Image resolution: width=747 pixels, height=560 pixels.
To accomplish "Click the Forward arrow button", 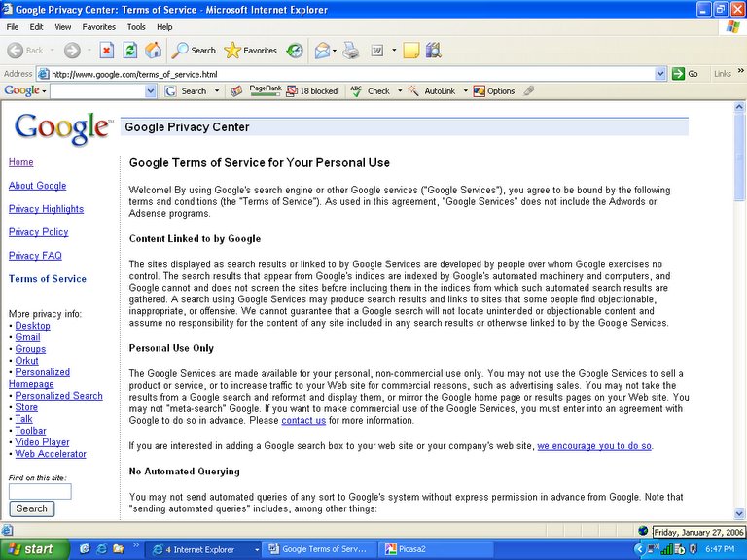I will click(x=72, y=50).
